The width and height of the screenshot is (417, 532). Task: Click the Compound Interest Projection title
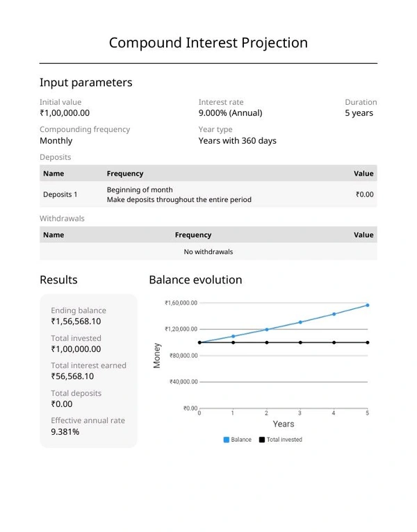pyautogui.click(x=208, y=42)
